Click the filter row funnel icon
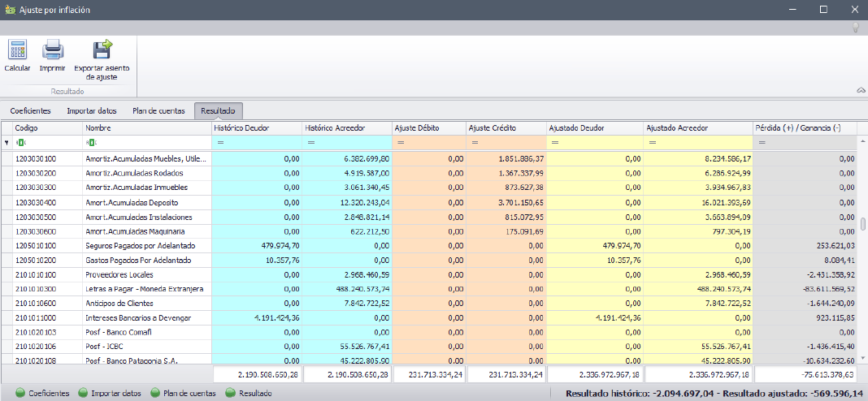868x401 pixels. (x=7, y=143)
